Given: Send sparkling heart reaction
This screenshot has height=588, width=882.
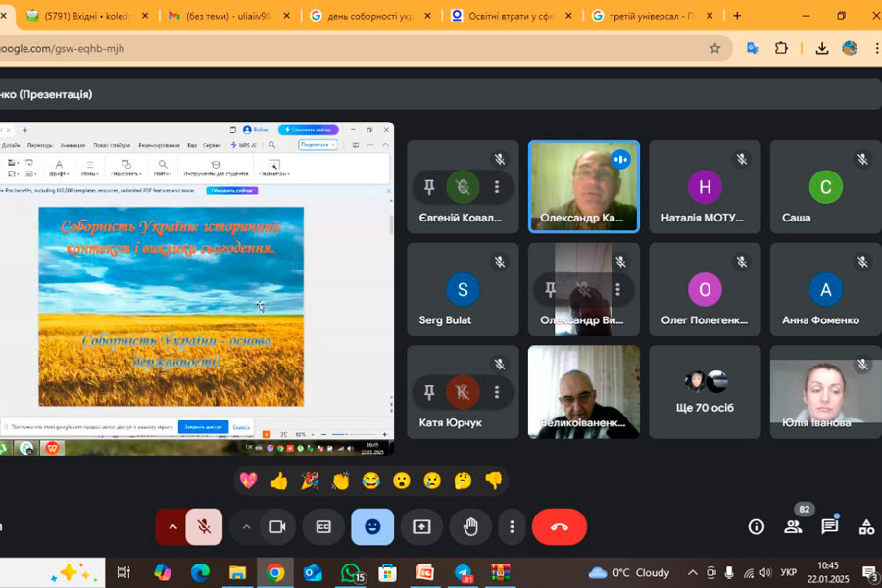Looking at the screenshot, I should point(248,480).
